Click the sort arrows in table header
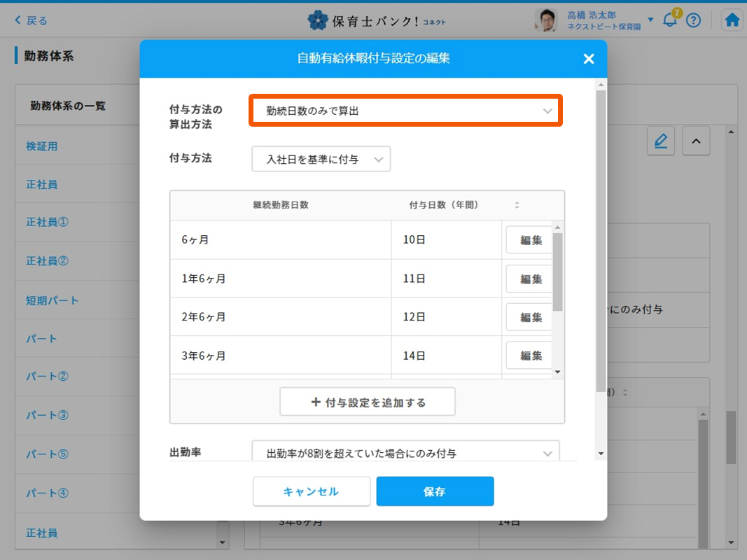This screenshot has width=747, height=560. [517, 205]
